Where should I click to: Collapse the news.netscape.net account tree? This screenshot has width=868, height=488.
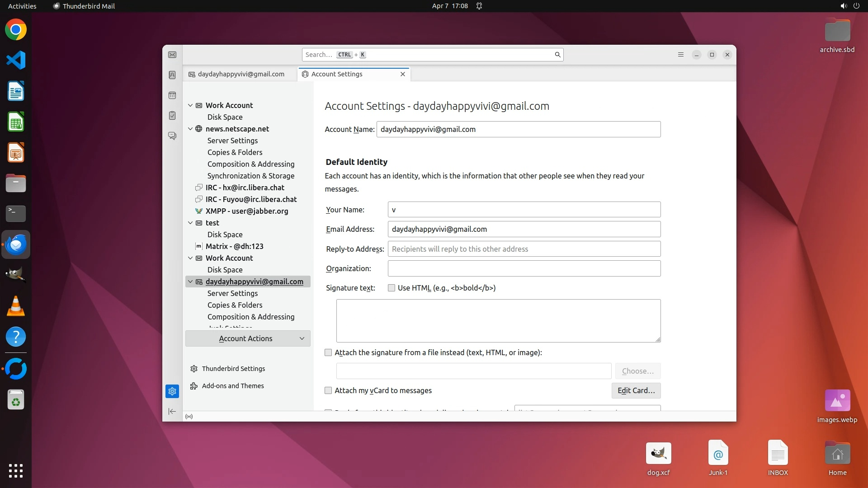190,129
